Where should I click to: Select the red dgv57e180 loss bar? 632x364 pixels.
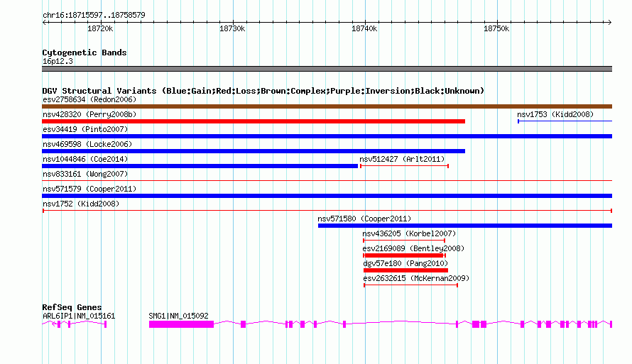pyautogui.click(x=405, y=270)
